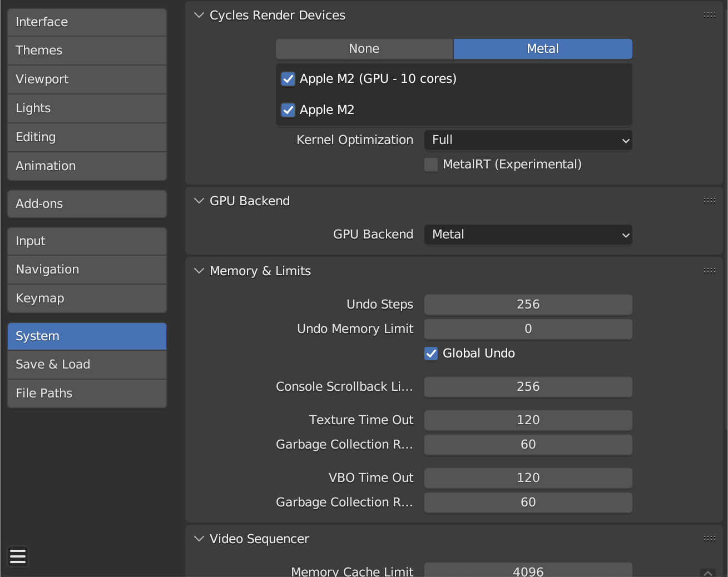This screenshot has height=577, width=728.
Task: Click the Kernel Optimization label
Action: coord(355,140)
